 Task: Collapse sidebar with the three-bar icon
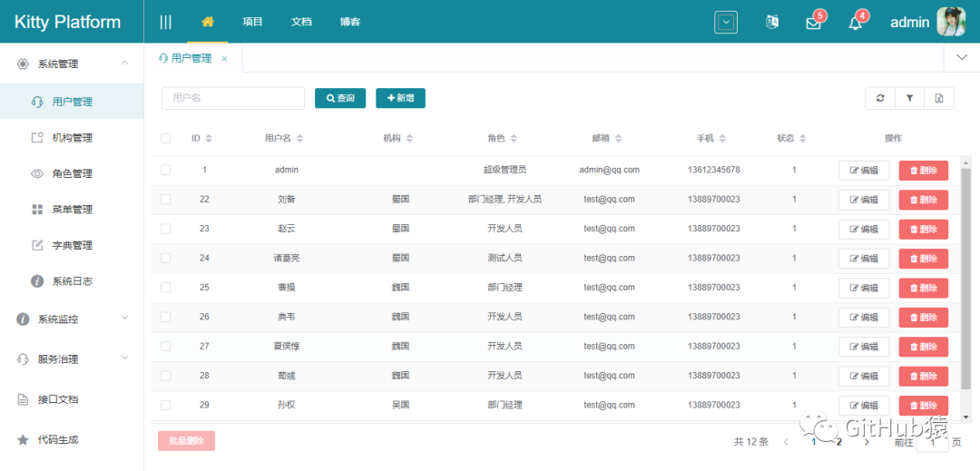pyautogui.click(x=166, y=22)
